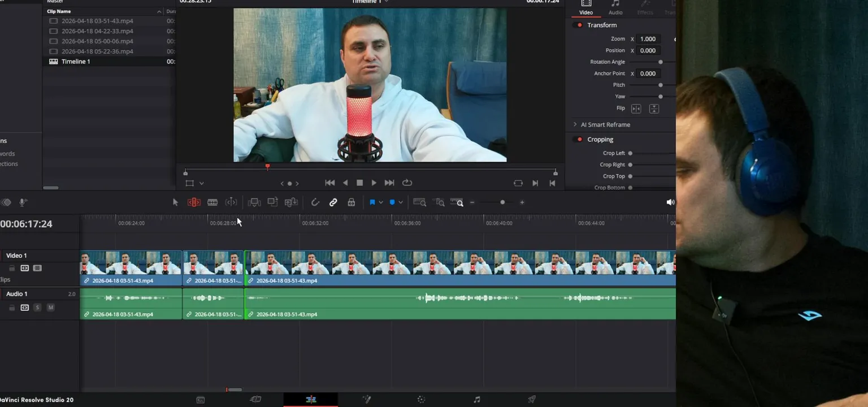The width and height of the screenshot is (868, 407).
Task: Select the arrow Selection Mode tool
Action: tap(175, 202)
